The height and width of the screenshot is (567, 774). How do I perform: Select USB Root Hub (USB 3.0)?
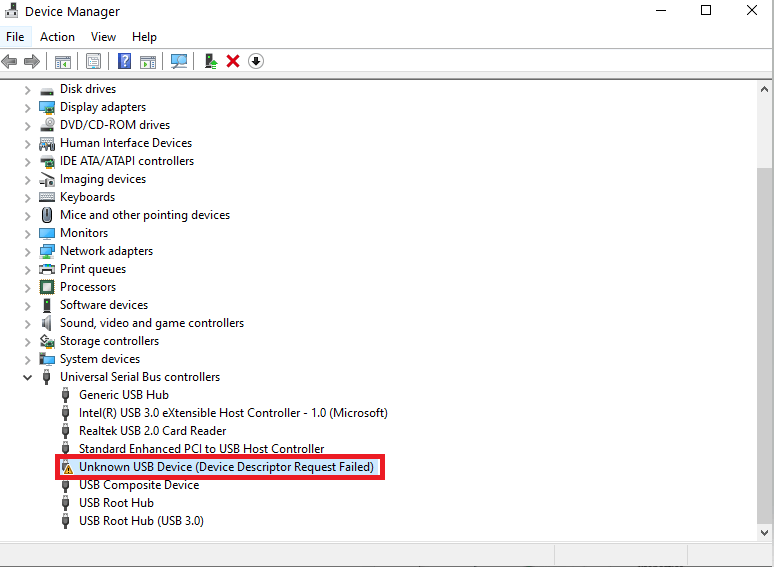coord(141,521)
